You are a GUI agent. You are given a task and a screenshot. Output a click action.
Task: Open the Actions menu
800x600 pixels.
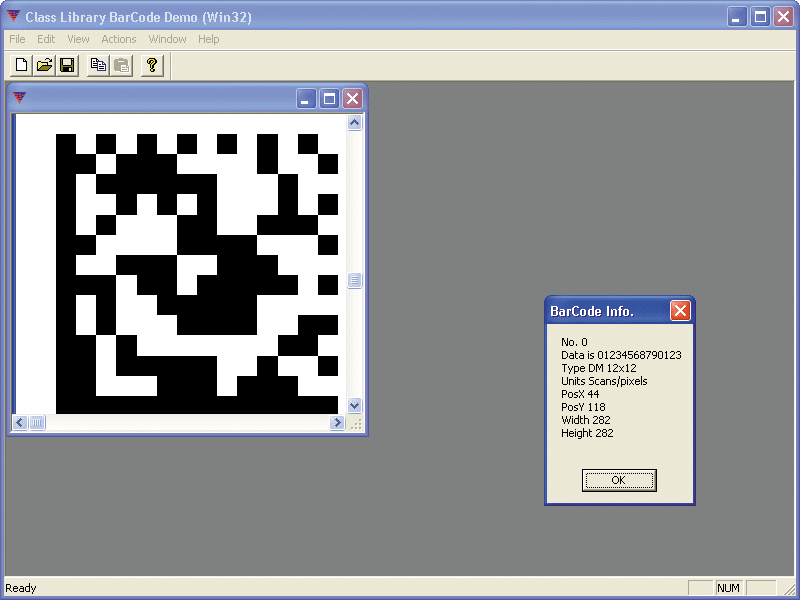[x=118, y=39]
